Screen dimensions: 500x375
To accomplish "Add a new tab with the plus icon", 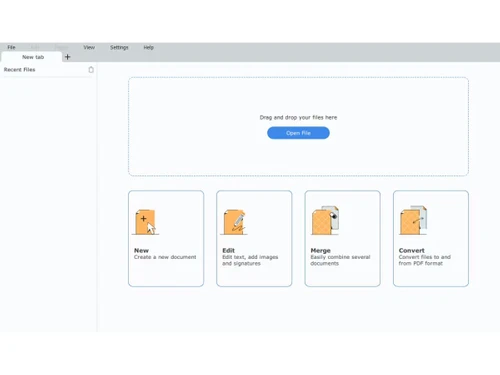I will click(68, 57).
